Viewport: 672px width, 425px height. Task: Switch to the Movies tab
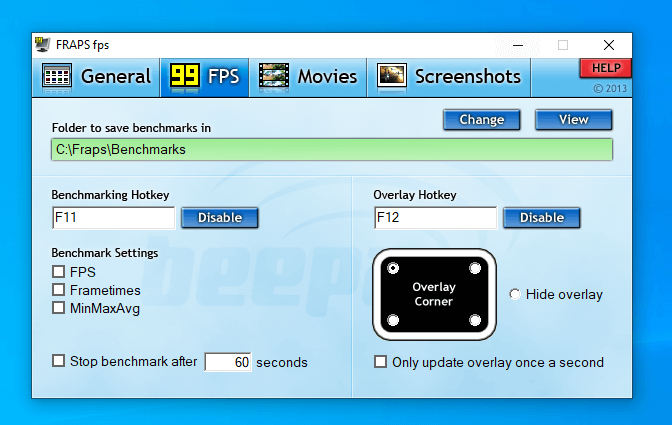pos(308,77)
